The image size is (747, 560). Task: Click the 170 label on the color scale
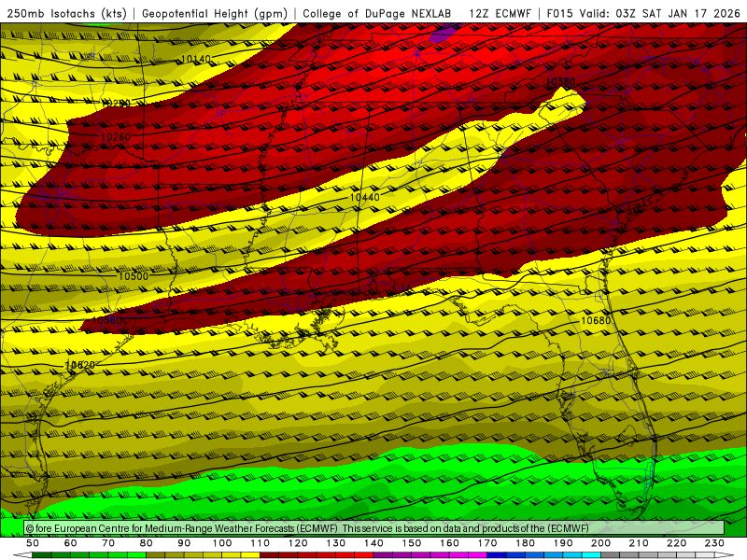pos(487,543)
